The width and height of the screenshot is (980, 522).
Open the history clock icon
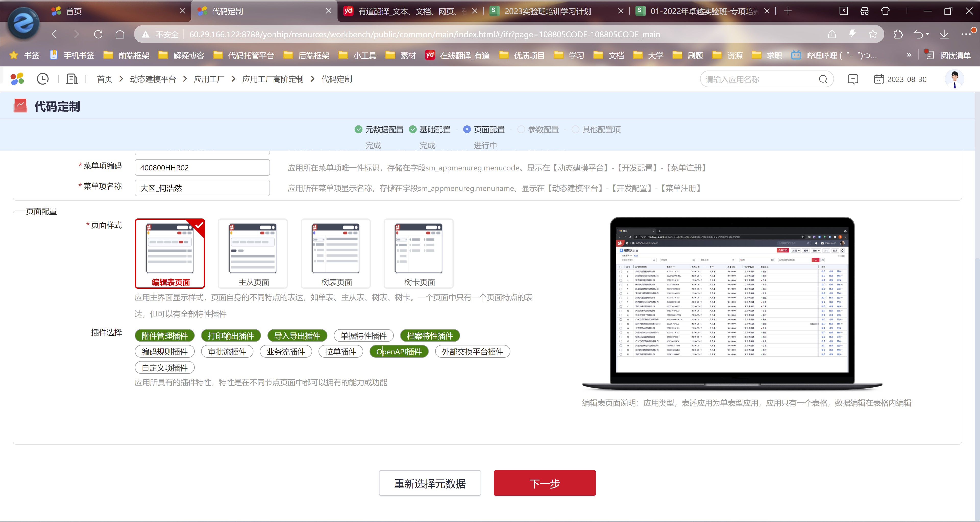pos(43,79)
